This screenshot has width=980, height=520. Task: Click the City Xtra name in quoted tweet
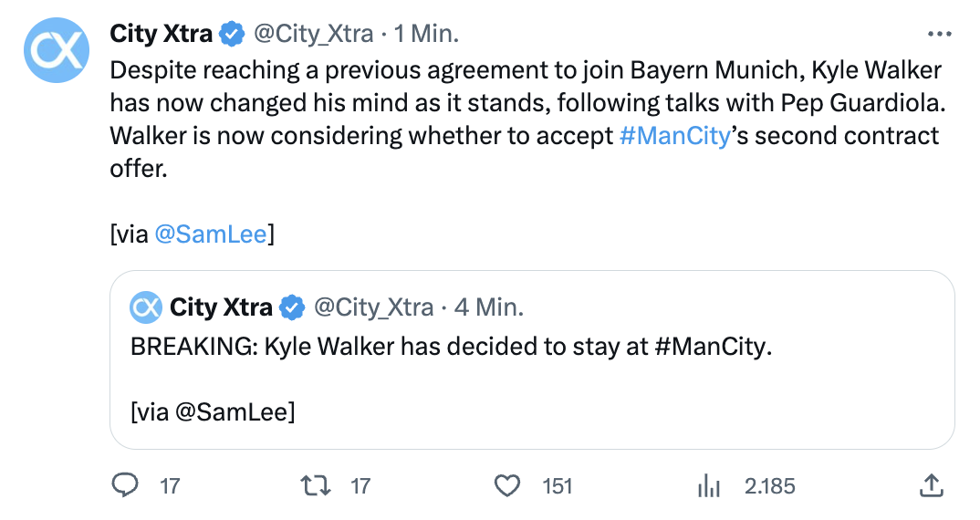coord(221,307)
